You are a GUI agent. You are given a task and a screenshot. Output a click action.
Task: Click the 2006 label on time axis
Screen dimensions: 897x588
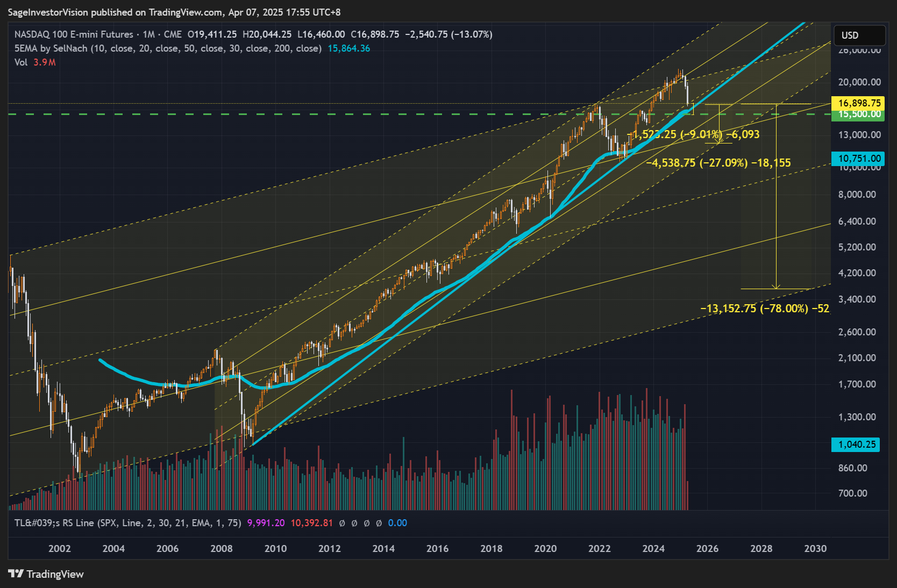167,549
